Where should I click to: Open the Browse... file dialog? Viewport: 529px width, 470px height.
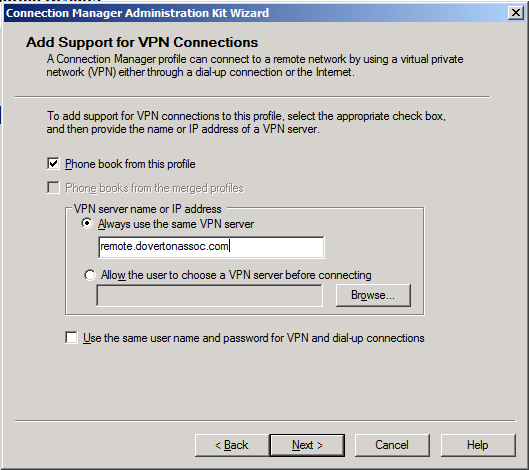373,295
